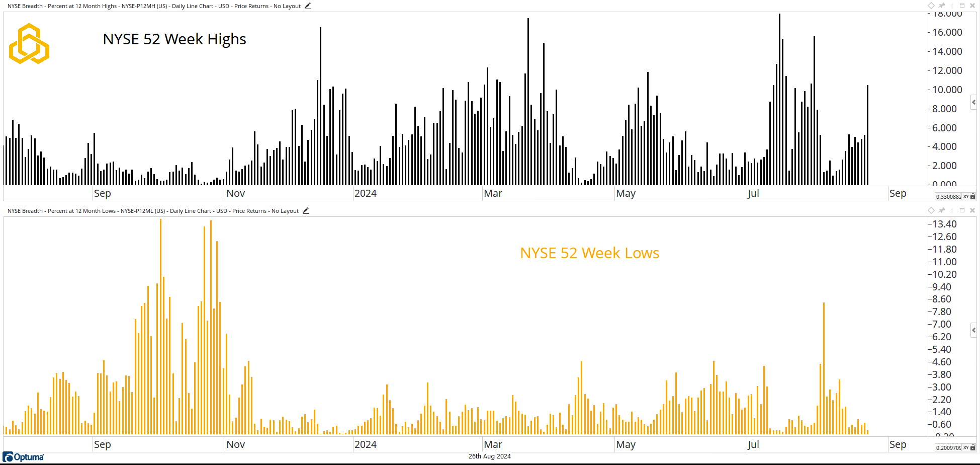Click the Highs chart scale value field 0.3300882
This screenshot has width=980, height=465.
tap(948, 197)
